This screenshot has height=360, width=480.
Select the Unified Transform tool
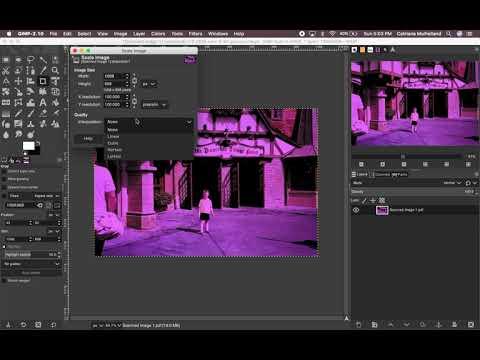[x=55, y=81]
